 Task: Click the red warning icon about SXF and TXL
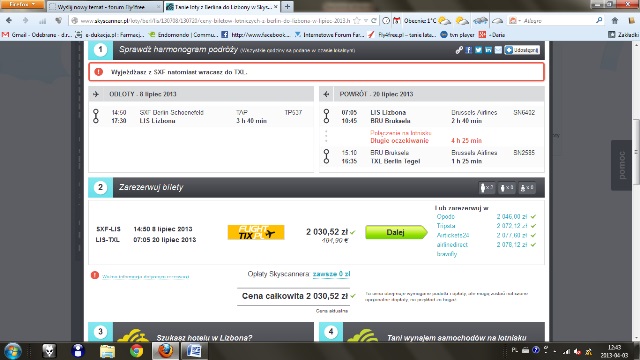tap(98, 72)
